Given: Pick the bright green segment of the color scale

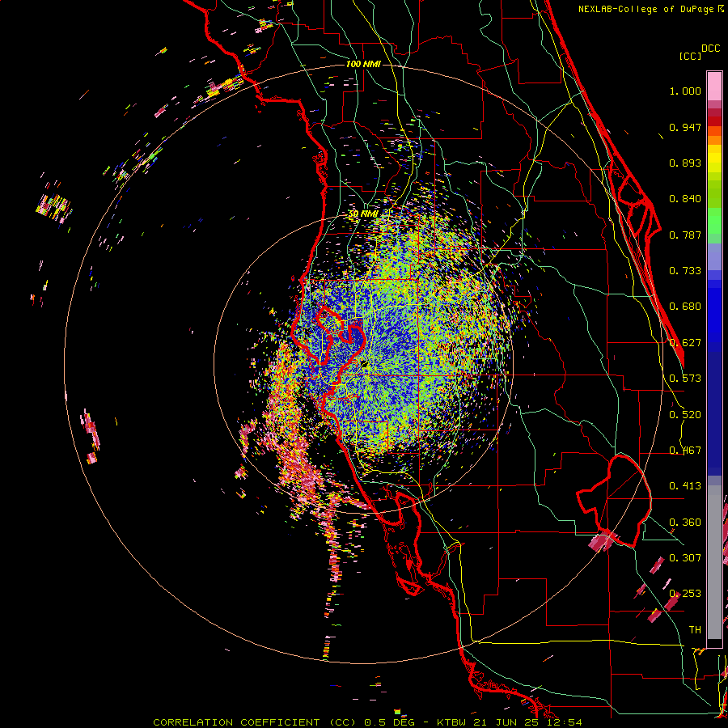Looking at the screenshot, I should tap(714, 221).
